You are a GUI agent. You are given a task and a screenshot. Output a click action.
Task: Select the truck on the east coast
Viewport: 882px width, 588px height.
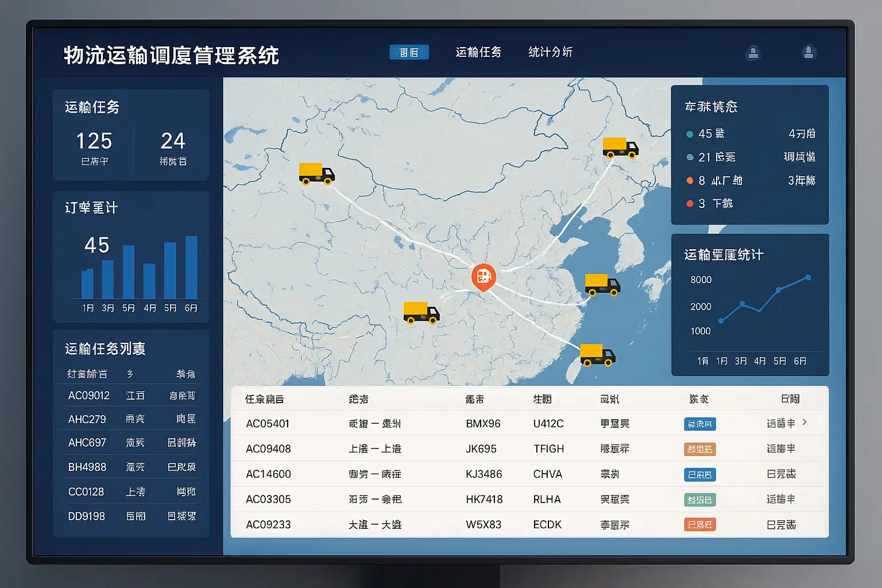click(x=601, y=284)
